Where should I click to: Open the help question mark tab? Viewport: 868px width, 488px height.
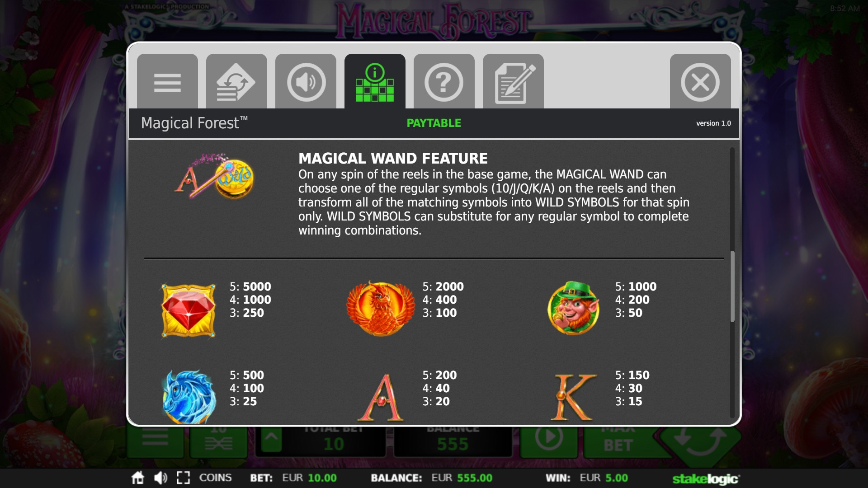[444, 81]
